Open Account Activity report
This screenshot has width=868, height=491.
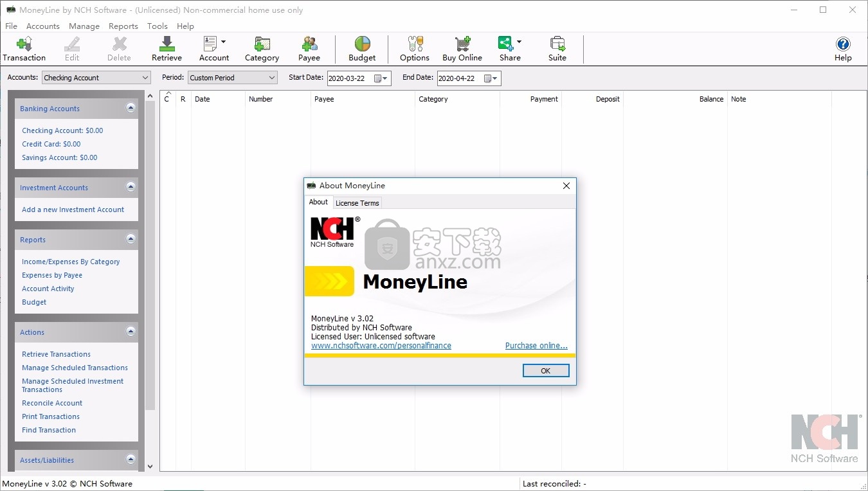pos(48,289)
